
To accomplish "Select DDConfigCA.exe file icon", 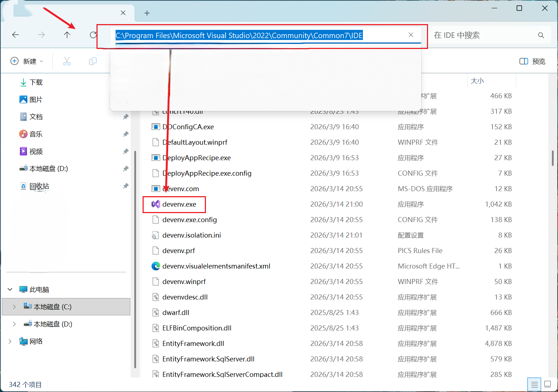I will 156,127.
